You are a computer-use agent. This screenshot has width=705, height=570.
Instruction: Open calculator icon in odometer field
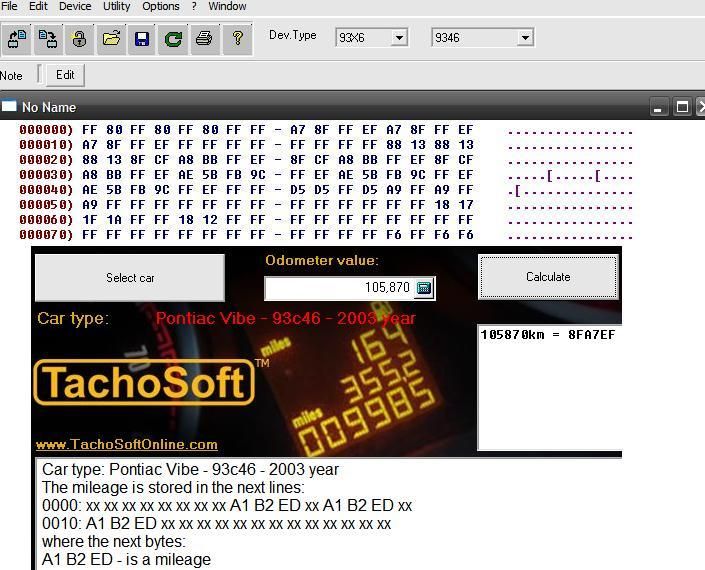pyautogui.click(x=424, y=288)
